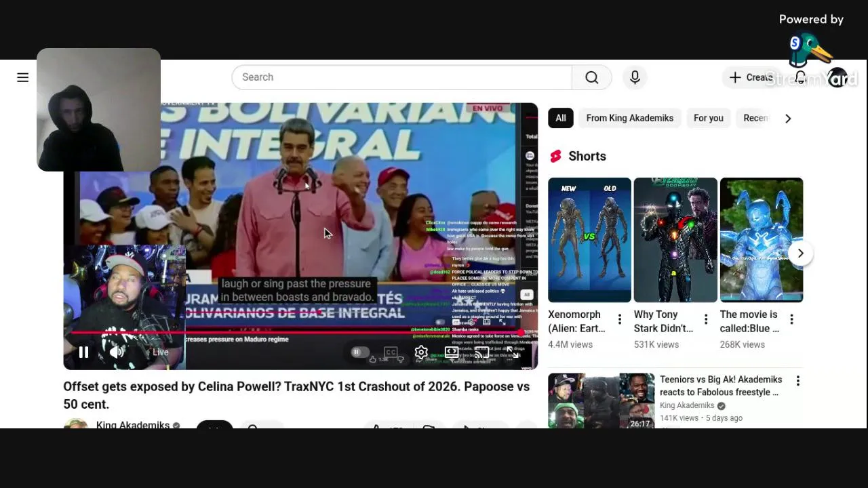Select the partially shown Recent chip
This screenshot has height=488, width=868.
pos(755,118)
